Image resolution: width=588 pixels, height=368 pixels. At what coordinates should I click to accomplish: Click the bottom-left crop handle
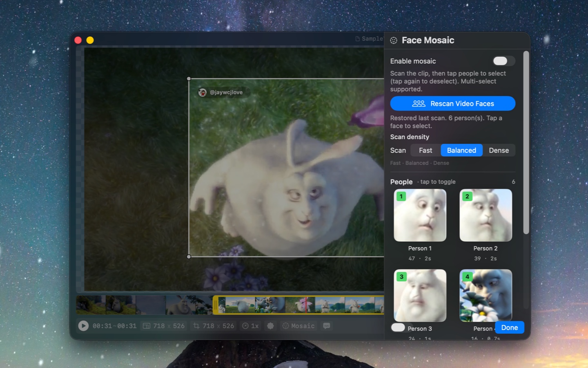(189, 257)
